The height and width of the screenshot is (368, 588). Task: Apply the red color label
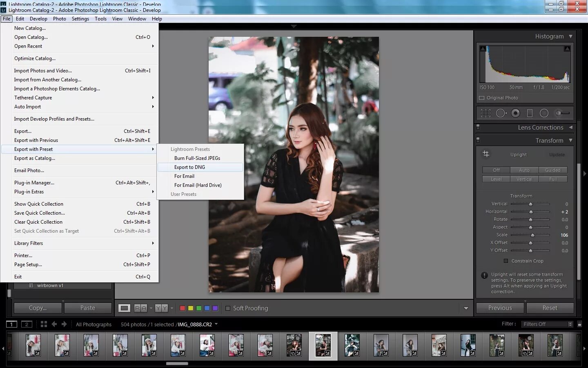(183, 308)
